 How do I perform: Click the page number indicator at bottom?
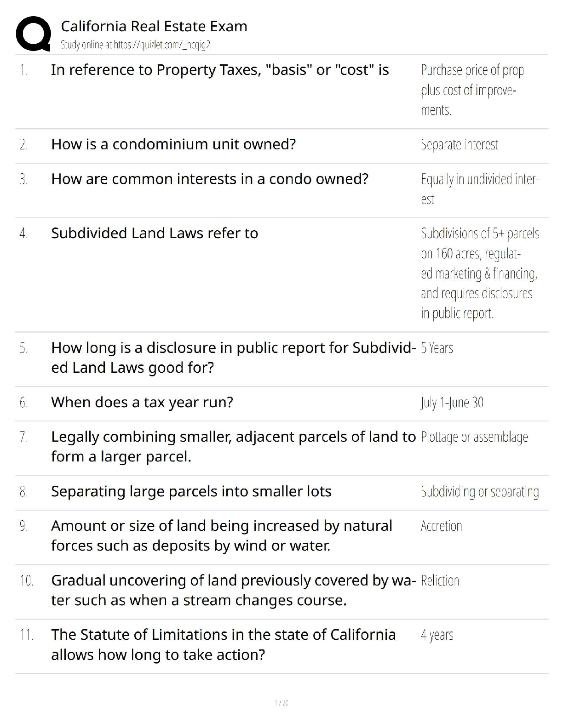pyautogui.click(x=281, y=703)
